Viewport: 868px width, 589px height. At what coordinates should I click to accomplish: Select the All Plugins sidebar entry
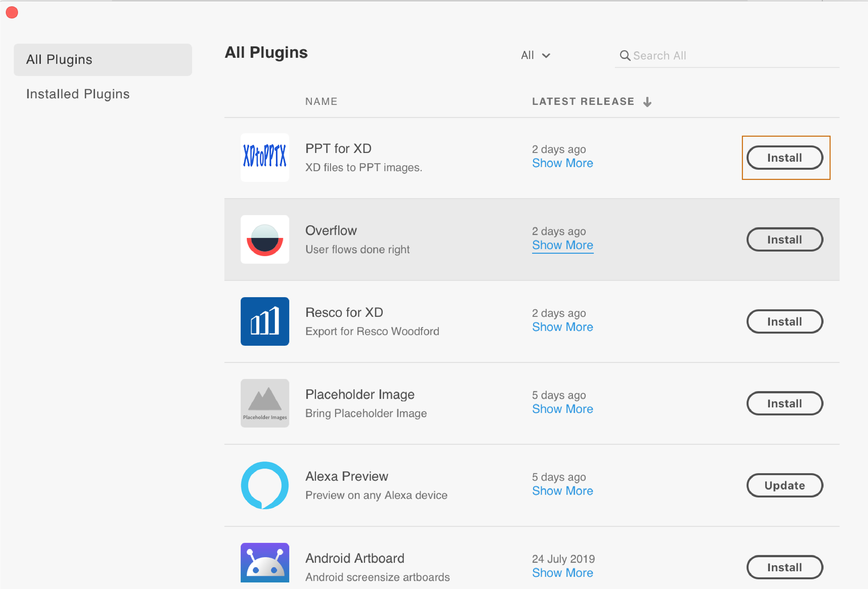[60, 59]
